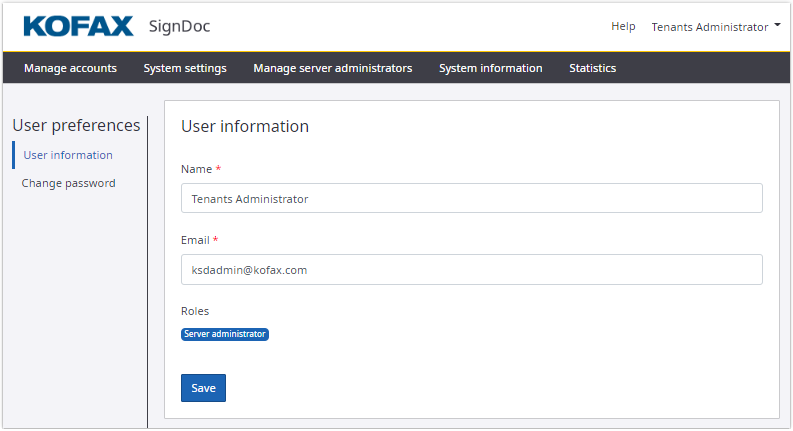Click the Server administrator role badge
The image size is (793, 431).
pos(225,334)
